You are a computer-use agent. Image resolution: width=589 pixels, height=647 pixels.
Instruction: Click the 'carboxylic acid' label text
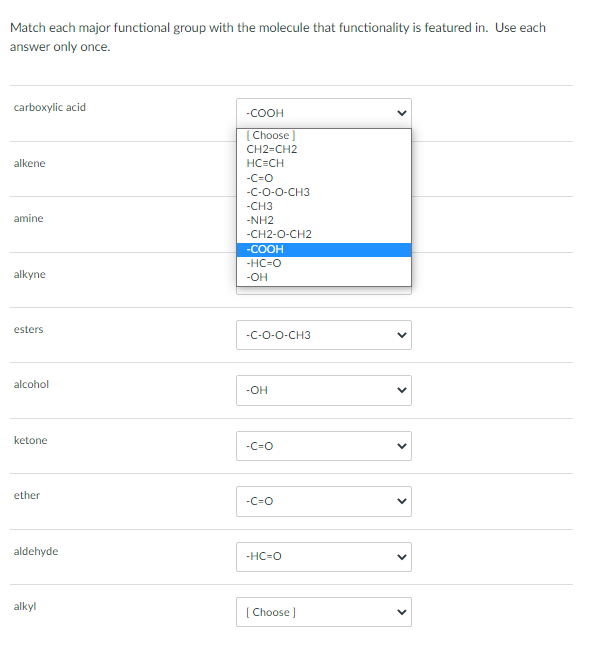pyautogui.click(x=50, y=107)
